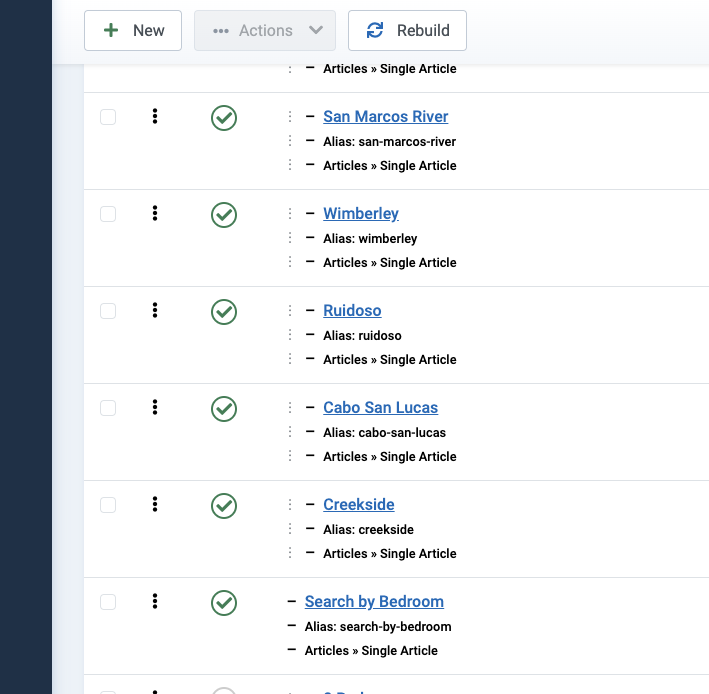
Task: Select the Cabo San Lucas row checkbox
Action: (x=108, y=408)
